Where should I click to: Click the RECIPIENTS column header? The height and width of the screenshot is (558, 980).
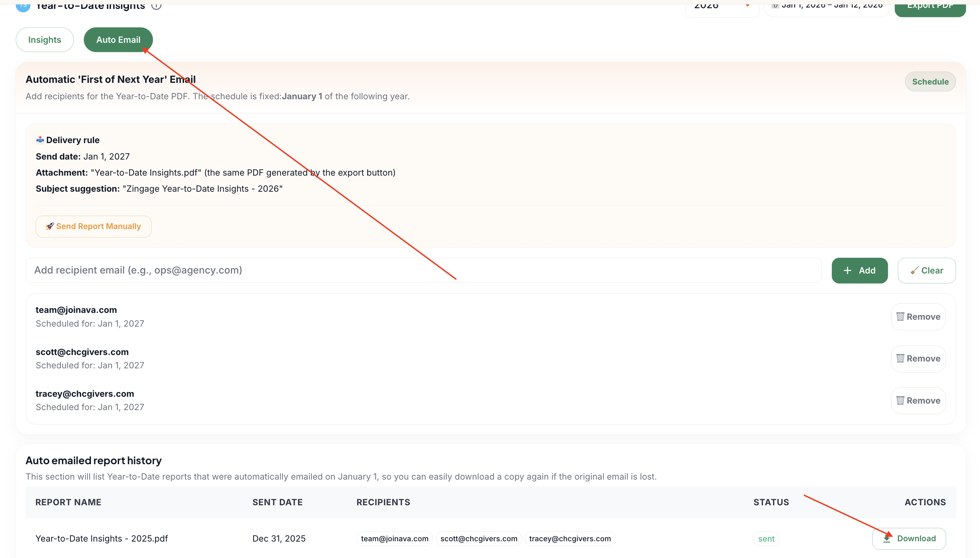click(x=383, y=503)
